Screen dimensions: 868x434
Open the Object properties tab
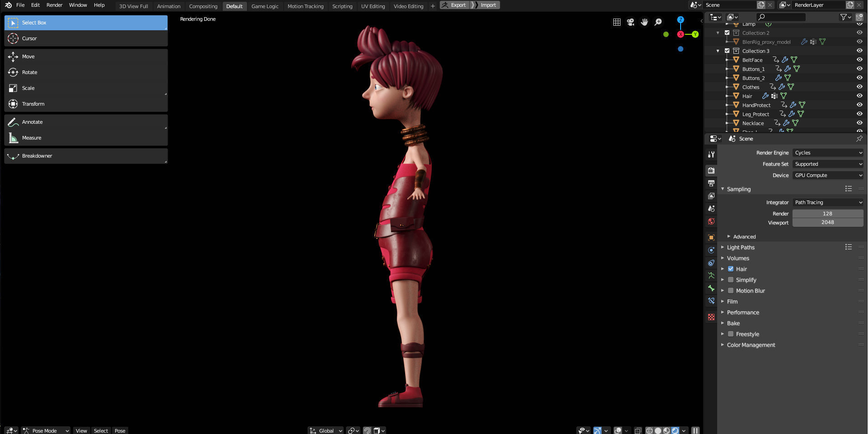(711, 238)
